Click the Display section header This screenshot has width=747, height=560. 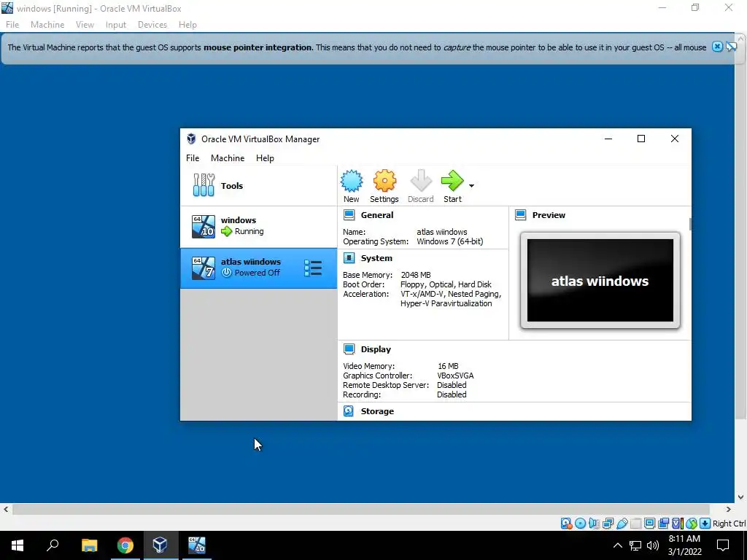pyautogui.click(x=376, y=349)
